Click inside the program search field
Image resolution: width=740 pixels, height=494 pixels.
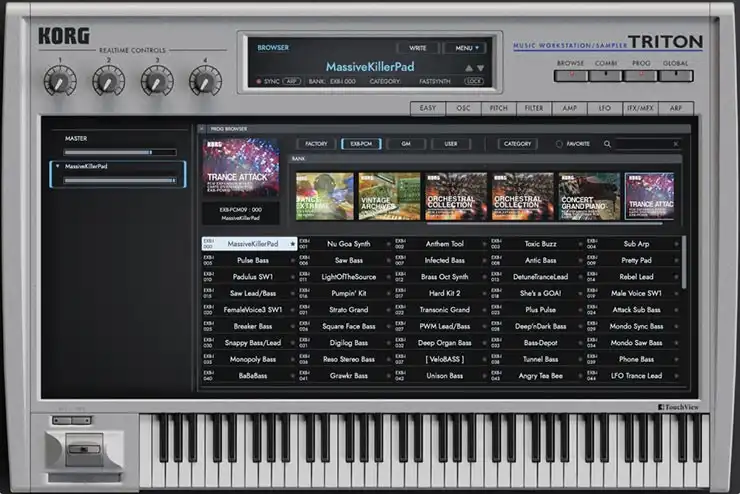point(644,144)
